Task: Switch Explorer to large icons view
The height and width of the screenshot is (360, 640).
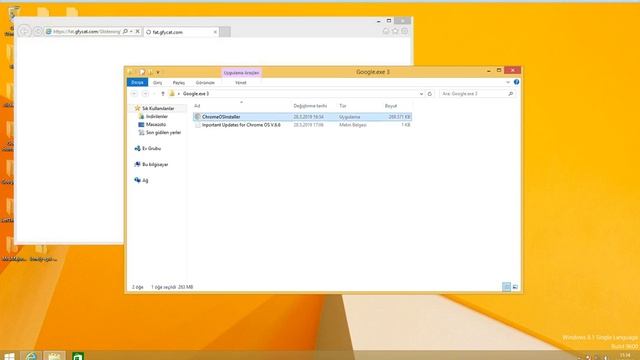Action: 515,287
